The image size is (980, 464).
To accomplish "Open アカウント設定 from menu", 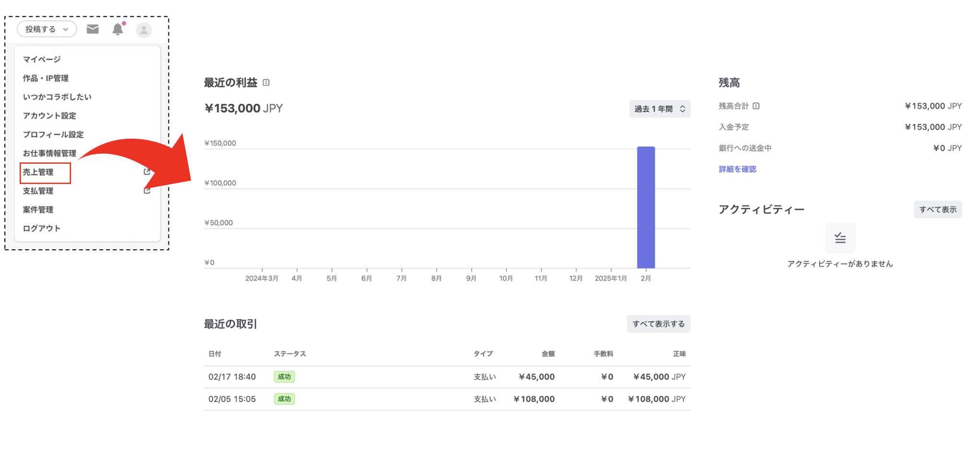I will point(49,116).
